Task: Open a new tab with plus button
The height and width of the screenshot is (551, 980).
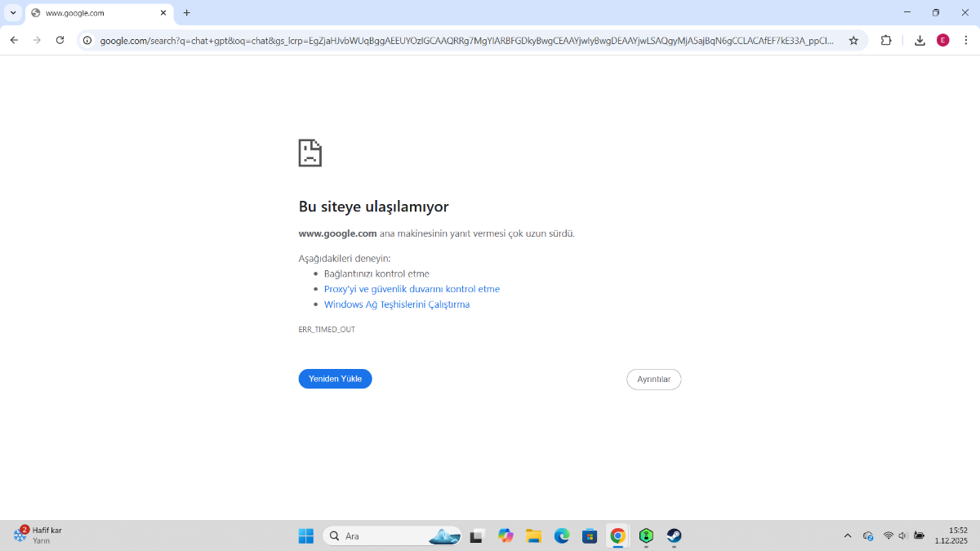Action: tap(187, 13)
